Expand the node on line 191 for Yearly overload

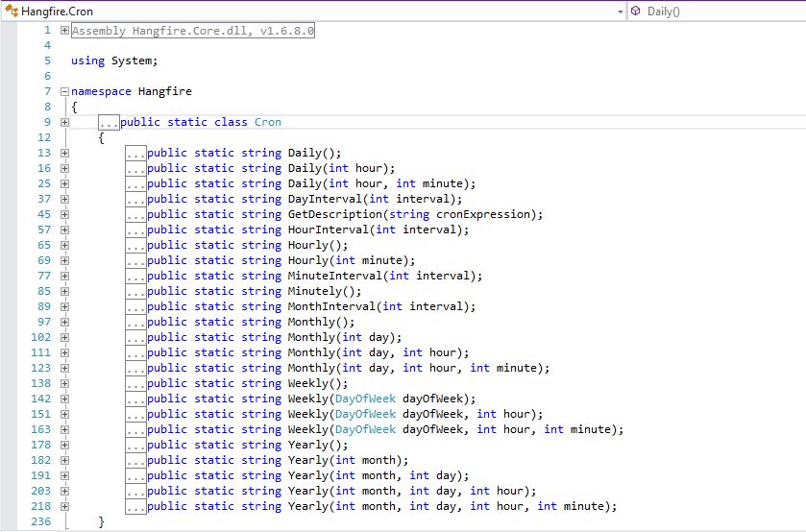(64, 476)
